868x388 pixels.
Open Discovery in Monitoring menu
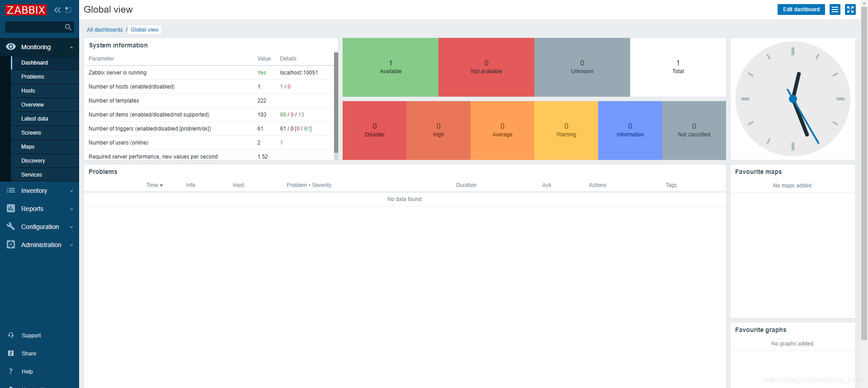tap(45, 161)
